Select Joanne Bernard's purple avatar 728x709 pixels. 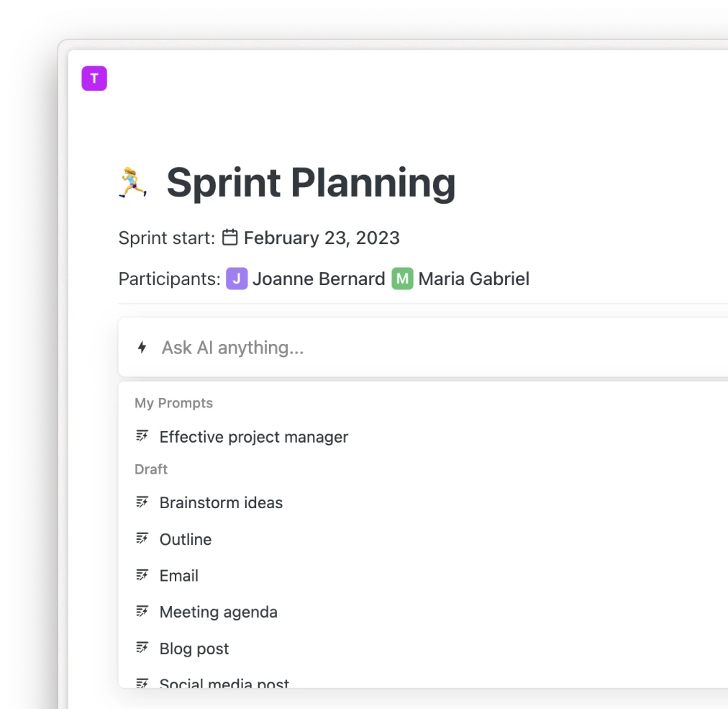point(237,278)
